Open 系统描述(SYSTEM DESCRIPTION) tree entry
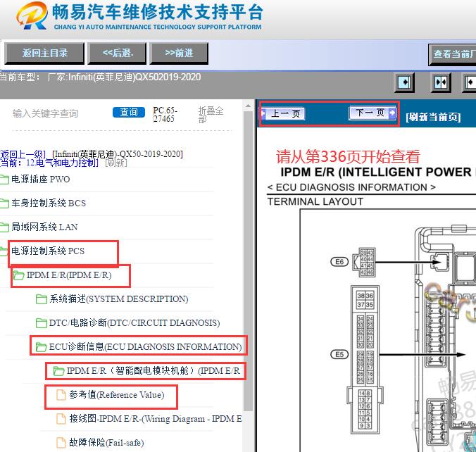Image resolution: width=476 pixels, height=452 pixels. pyautogui.click(x=119, y=299)
